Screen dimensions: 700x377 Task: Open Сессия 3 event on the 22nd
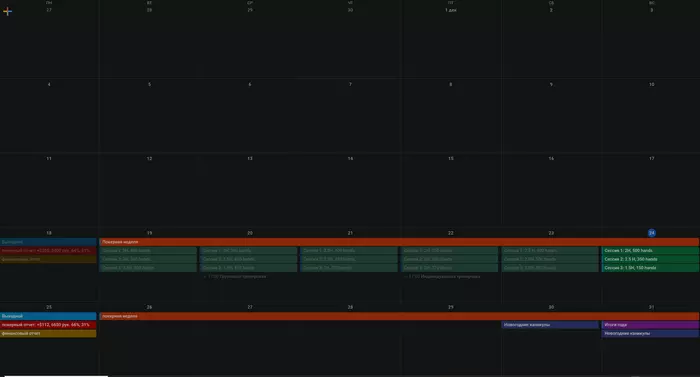point(450,268)
